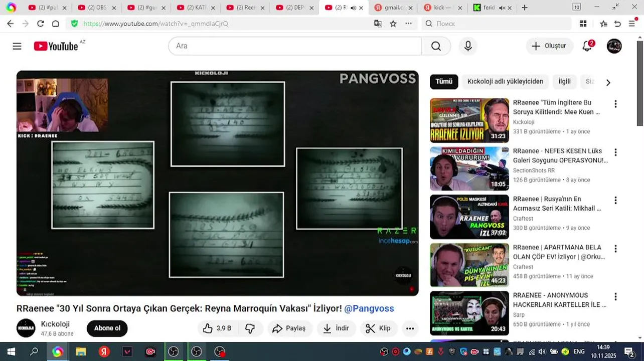Open File Explorer from the taskbar
Image resolution: width=644 pixels, height=361 pixels.
pos(80,351)
